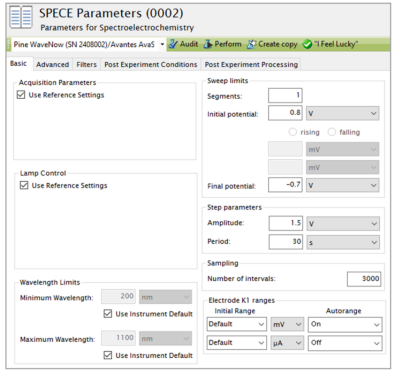Click the Create copy icon
Viewport: 396px width, 374px height.
coord(251,44)
